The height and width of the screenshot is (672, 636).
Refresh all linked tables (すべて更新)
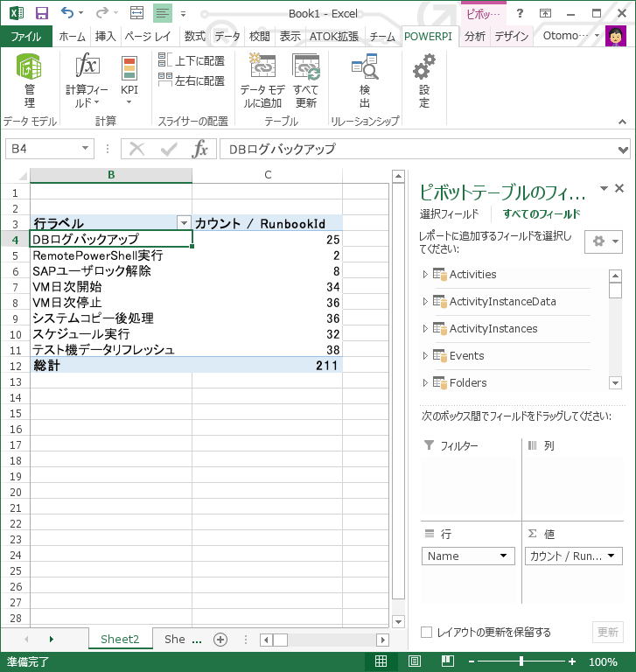coord(306,80)
